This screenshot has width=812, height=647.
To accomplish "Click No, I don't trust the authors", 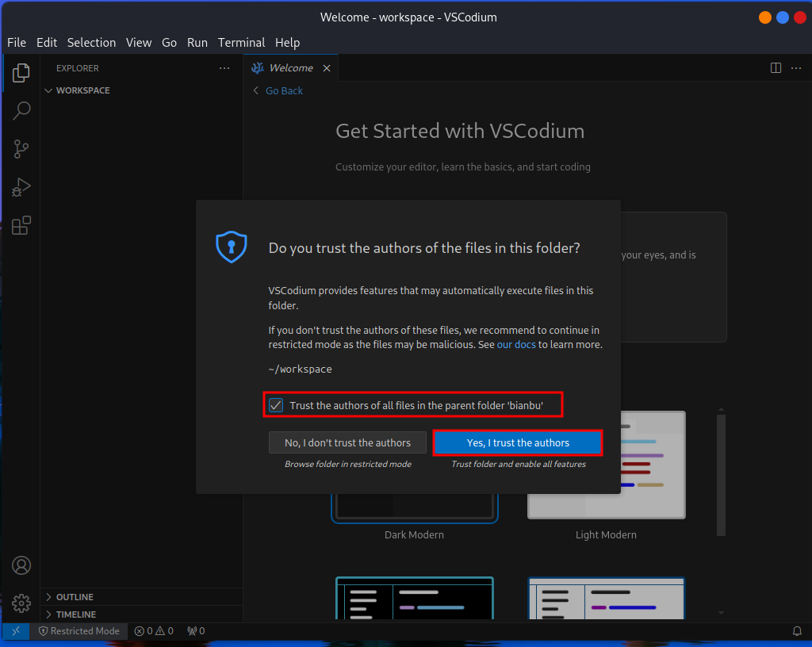I will 347,442.
